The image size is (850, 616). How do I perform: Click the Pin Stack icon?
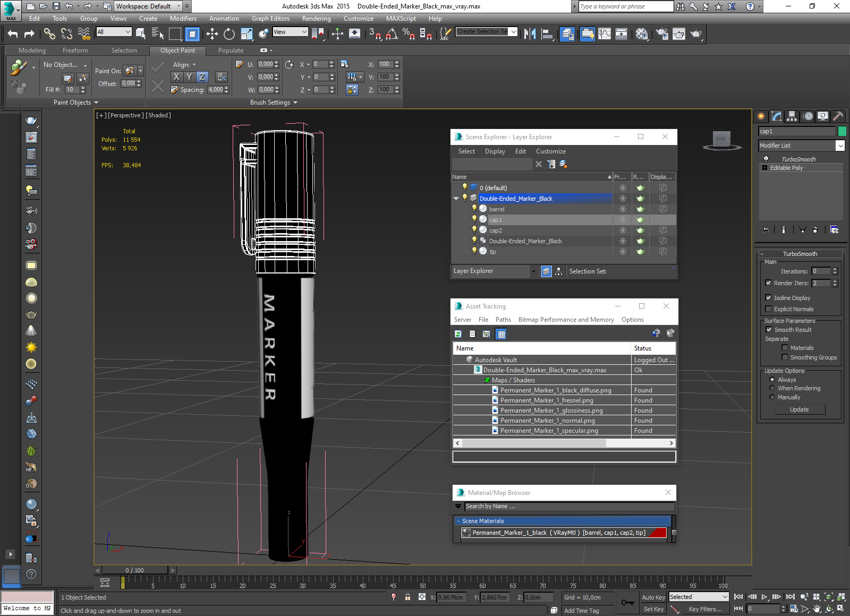coord(765,229)
